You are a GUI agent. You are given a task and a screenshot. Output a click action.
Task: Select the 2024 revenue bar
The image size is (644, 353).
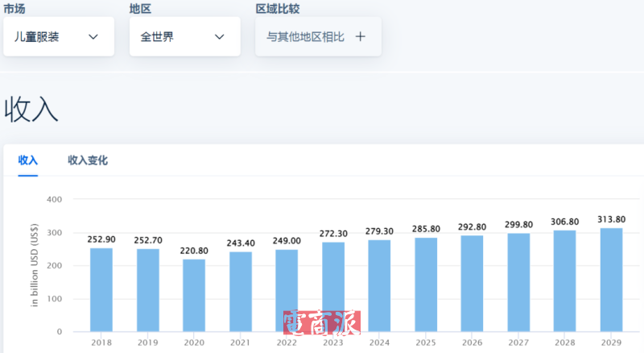(380, 285)
